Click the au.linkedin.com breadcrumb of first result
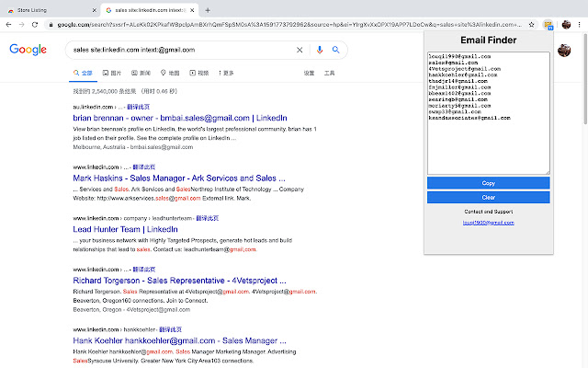Viewport: 588px width, 368px height. click(x=93, y=107)
